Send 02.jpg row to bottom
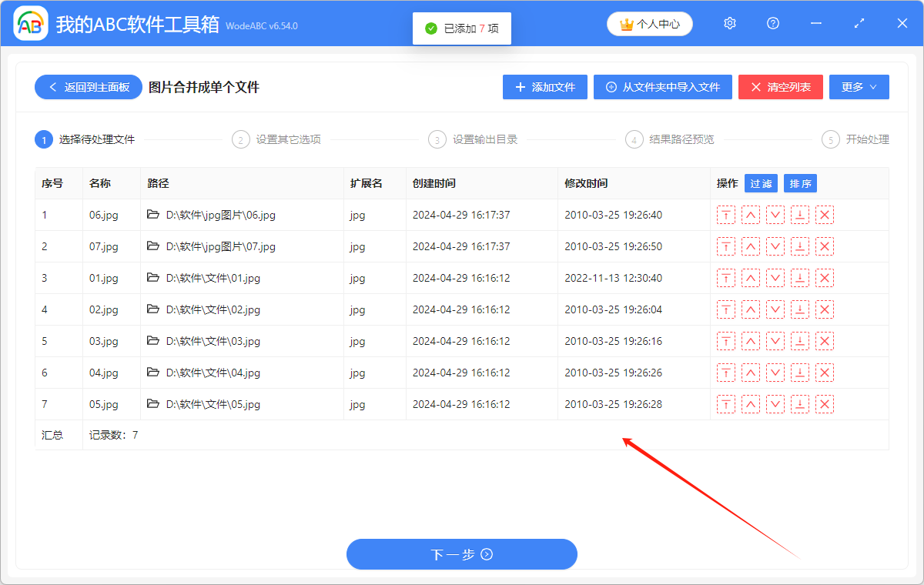 [800, 310]
